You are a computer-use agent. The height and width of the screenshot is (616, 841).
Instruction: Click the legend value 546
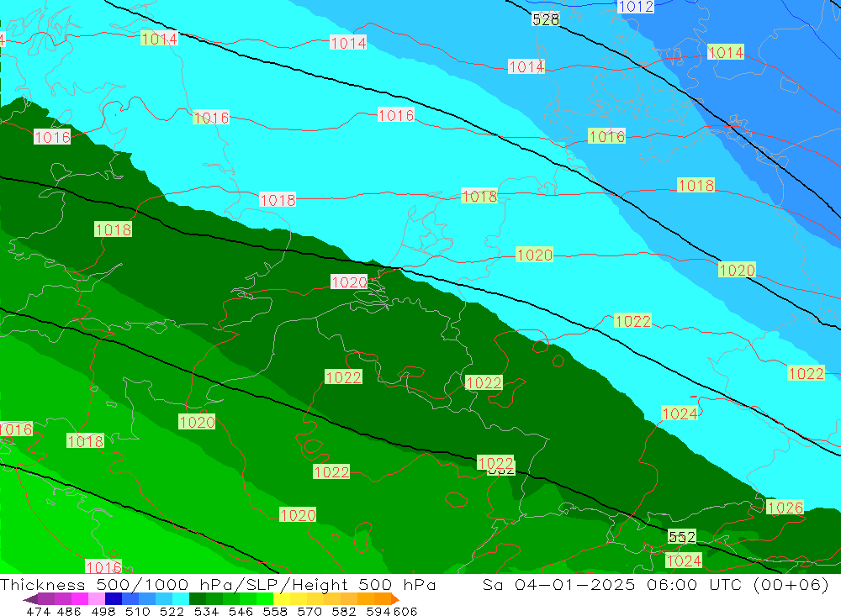tap(241, 611)
